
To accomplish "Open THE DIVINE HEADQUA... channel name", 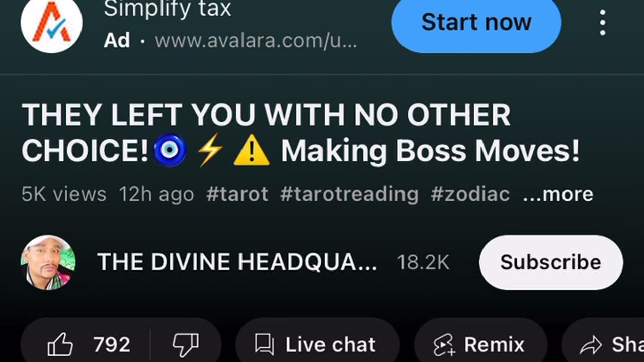I will [237, 262].
